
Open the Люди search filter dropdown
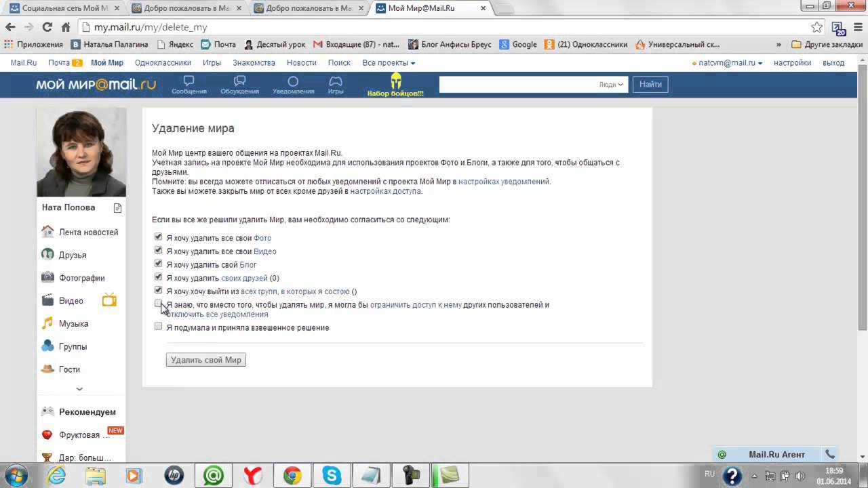611,85
